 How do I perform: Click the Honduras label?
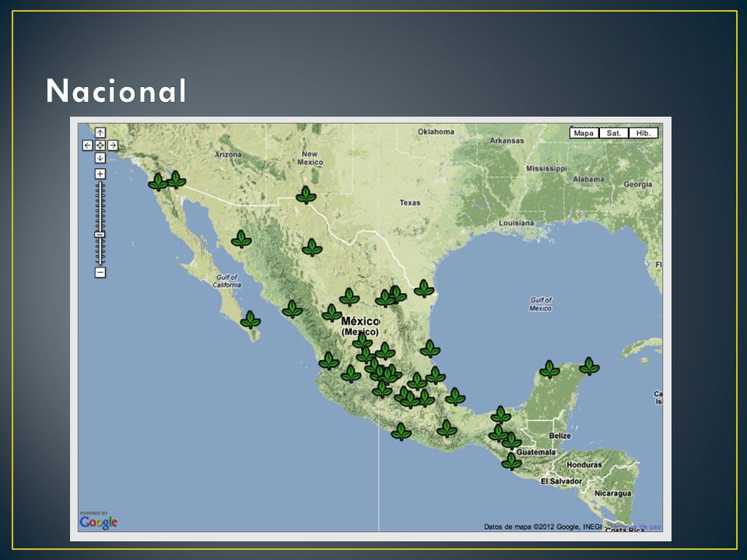(x=584, y=465)
